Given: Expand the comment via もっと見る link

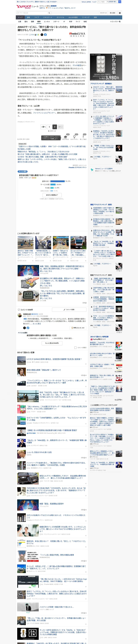Looking at the screenshot, I should point(37,324).
